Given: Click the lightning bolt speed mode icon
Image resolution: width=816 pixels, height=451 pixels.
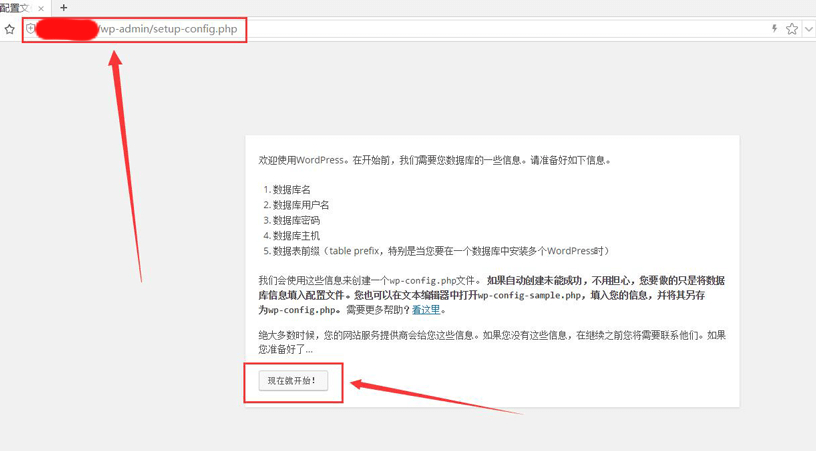Looking at the screenshot, I should point(774,29).
